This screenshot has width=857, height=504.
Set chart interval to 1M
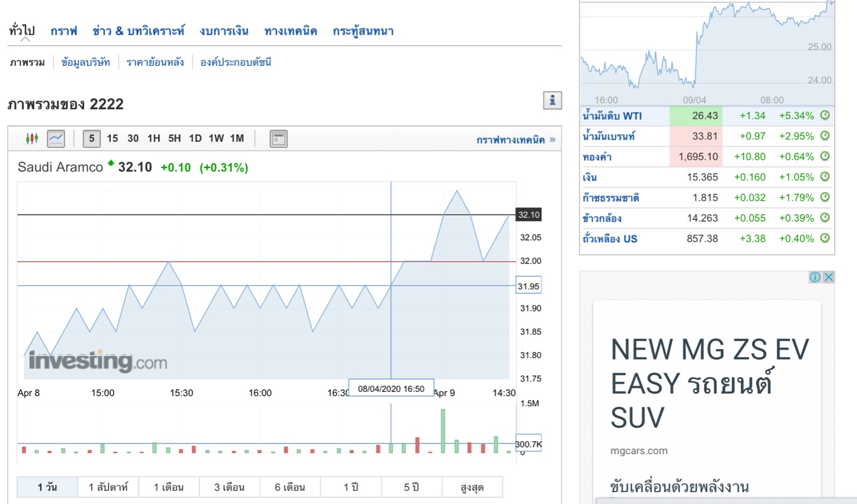(x=237, y=138)
